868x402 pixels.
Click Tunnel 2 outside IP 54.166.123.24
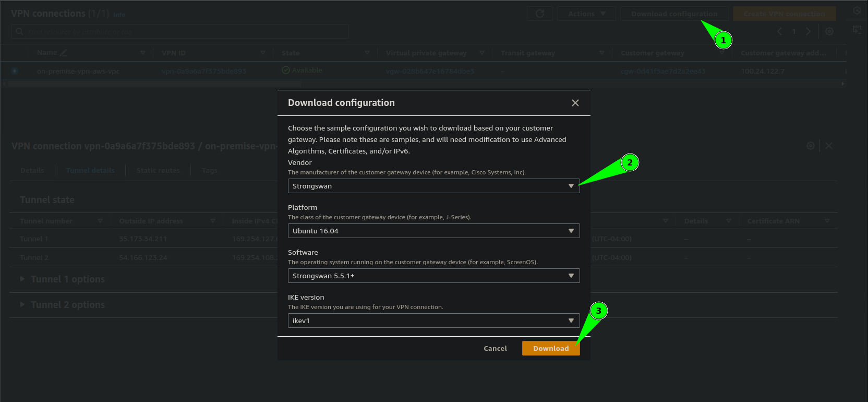coord(143,257)
